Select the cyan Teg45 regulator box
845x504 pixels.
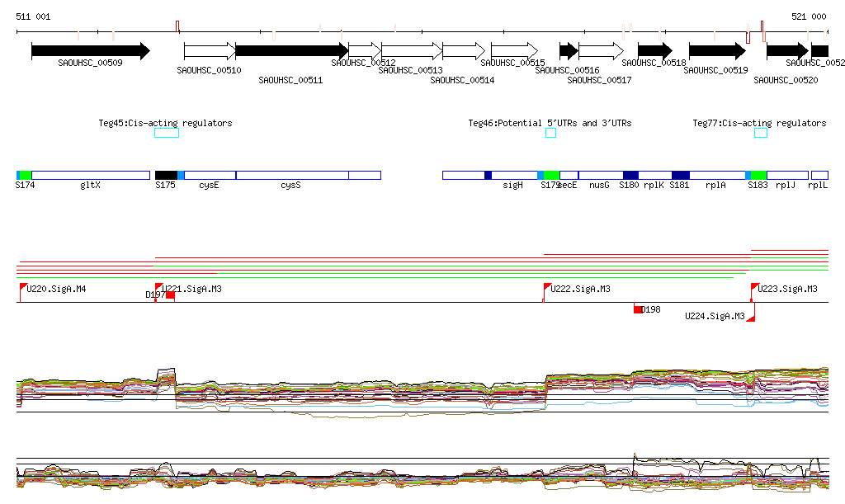click(x=166, y=133)
